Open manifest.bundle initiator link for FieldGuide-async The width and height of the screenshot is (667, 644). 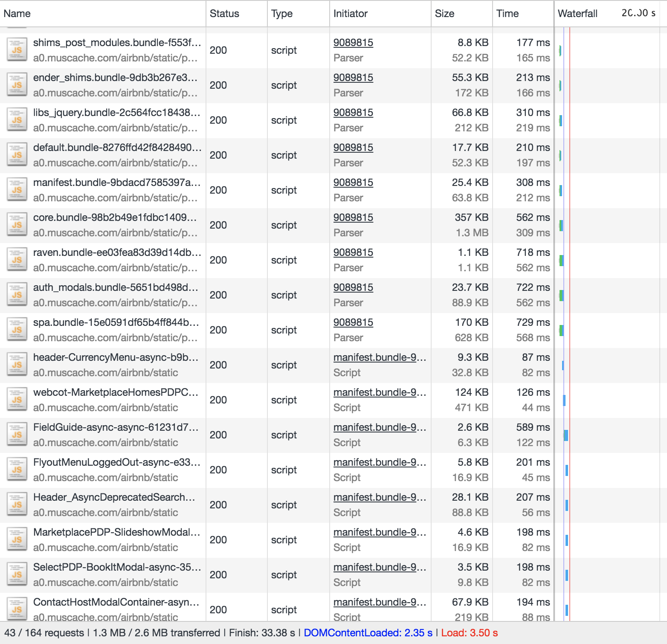pos(380,427)
